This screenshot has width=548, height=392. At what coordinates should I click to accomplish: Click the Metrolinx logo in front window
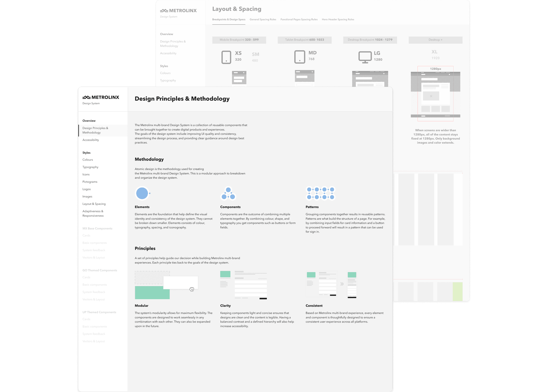[x=101, y=97]
